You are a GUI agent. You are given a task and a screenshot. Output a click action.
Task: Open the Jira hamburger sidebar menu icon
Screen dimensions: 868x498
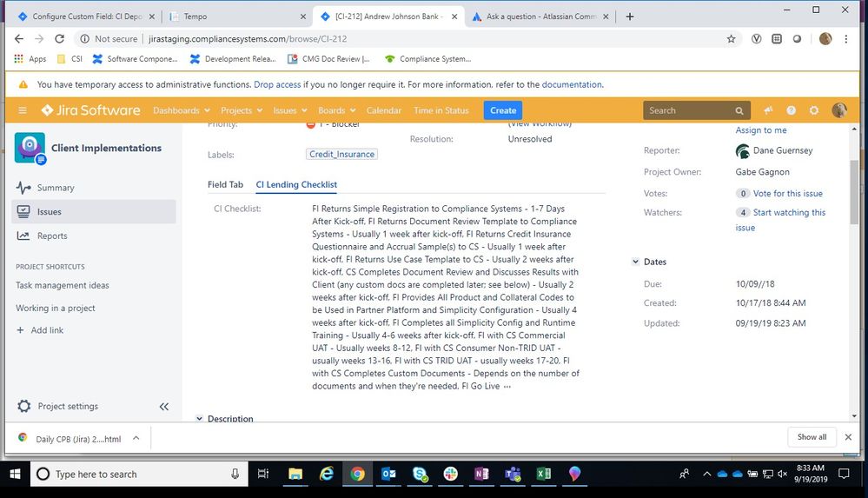click(23, 110)
